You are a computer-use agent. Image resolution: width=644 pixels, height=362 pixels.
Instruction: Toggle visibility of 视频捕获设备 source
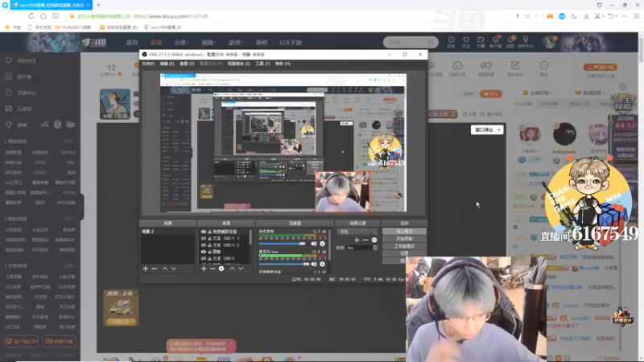pyautogui.click(x=204, y=232)
